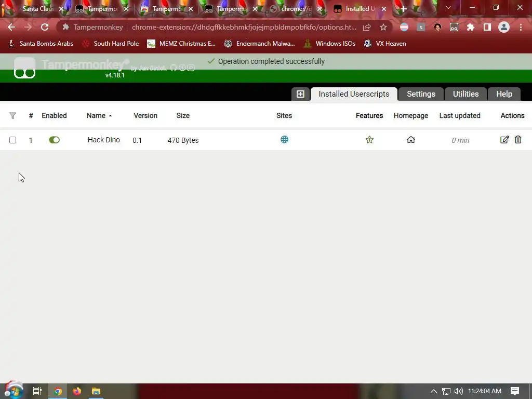The height and width of the screenshot is (399, 532).
Task: Toggle Chrome side panel
Action: pos(487,27)
